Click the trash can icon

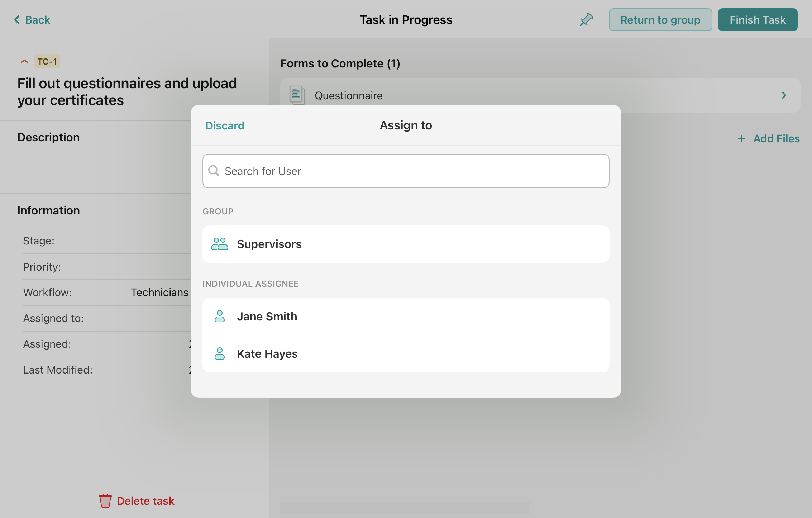pos(105,501)
